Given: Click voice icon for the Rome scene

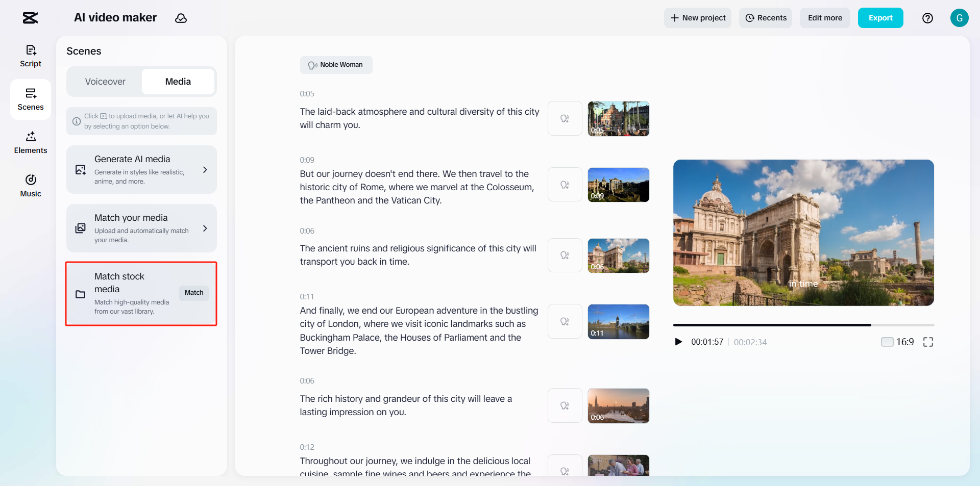Looking at the screenshot, I should [565, 185].
